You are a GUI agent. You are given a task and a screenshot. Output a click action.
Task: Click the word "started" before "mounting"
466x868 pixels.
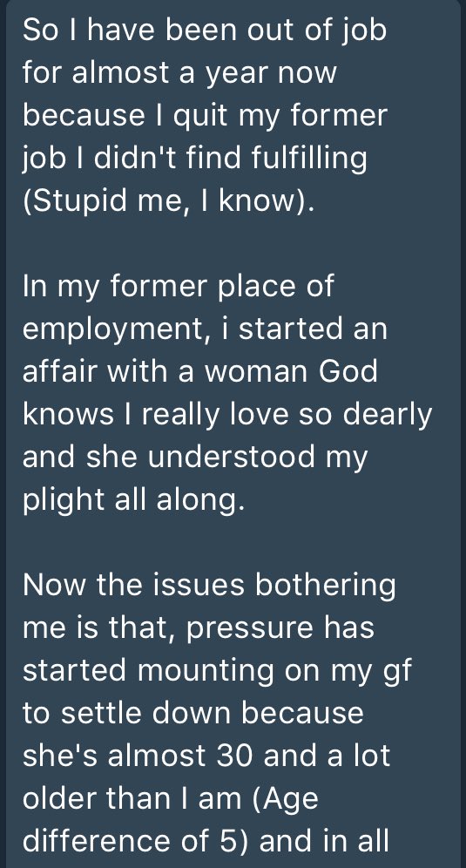76,672
